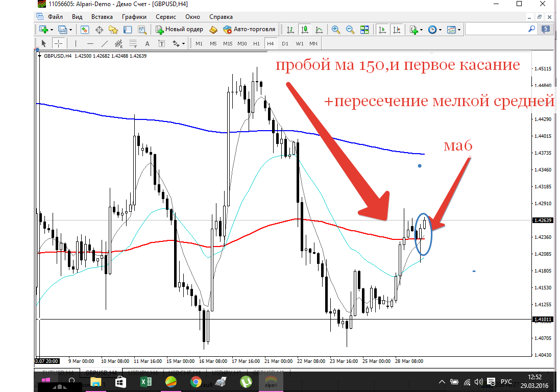The width and height of the screenshot is (560, 392).
Task: Zoom in on the chart
Action: pos(335,30)
